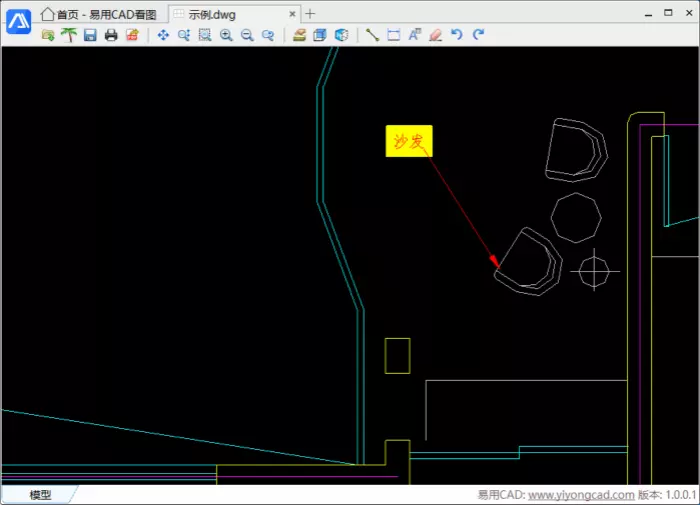Select the 模型 layout tab
The image size is (700, 505).
click(40, 495)
